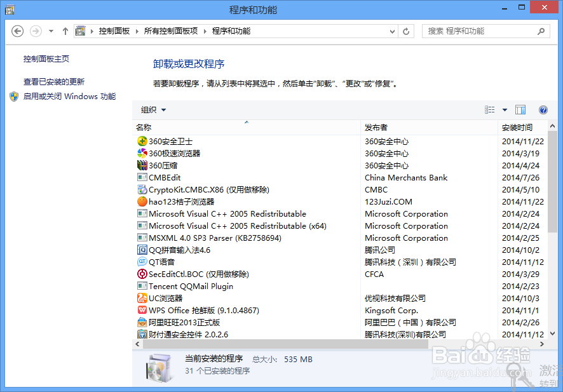Open help with the question mark icon
This screenshot has width=563, height=392.
pos(543,110)
